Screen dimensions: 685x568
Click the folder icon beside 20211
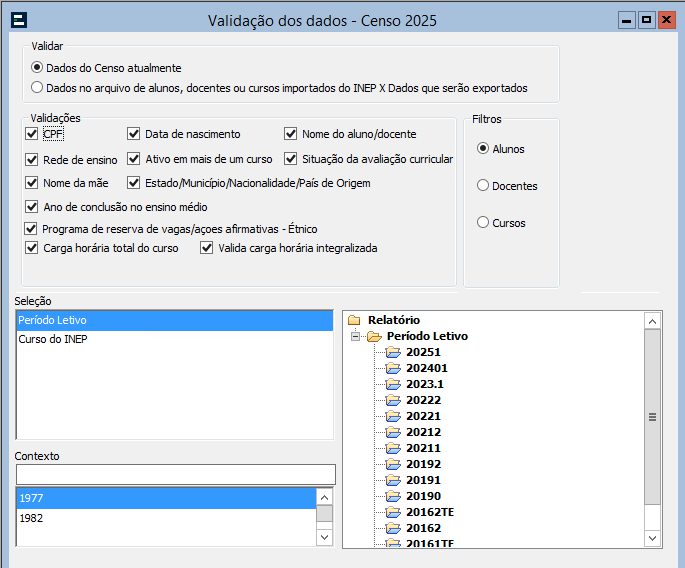click(393, 448)
